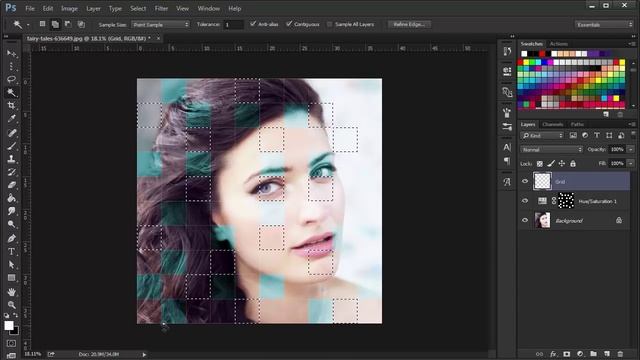Image resolution: width=640 pixels, height=360 pixels.
Task: Click the New Selection mode icon
Action: coord(42,24)
